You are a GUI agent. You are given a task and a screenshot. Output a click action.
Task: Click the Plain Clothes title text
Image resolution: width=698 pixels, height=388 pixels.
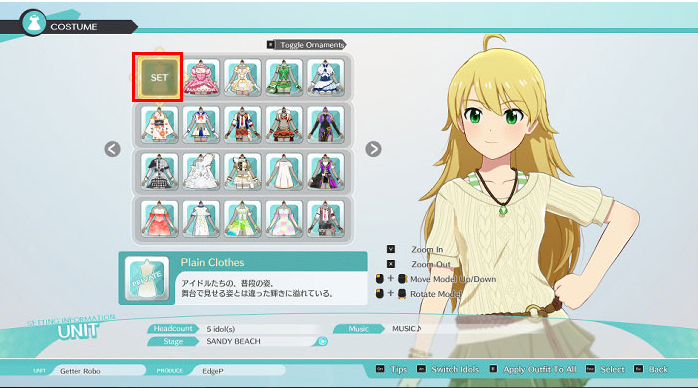212,263
